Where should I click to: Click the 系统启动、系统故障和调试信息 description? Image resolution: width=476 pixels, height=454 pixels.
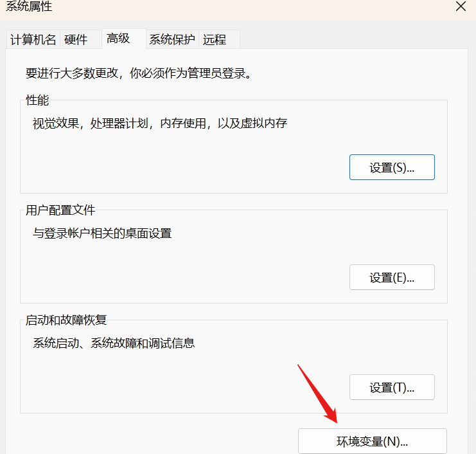pyautogui.click(x=114, y=343)
